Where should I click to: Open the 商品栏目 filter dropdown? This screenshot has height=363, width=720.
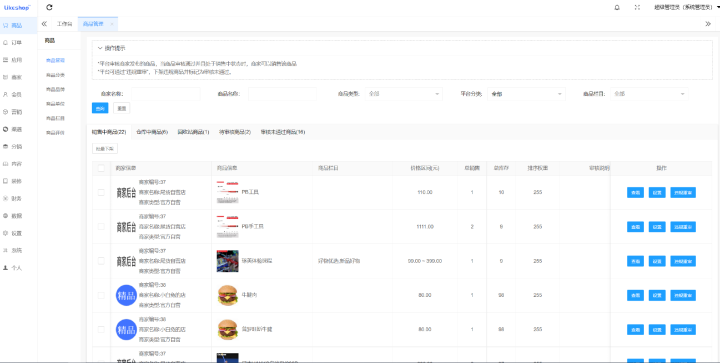coord(649,94)
